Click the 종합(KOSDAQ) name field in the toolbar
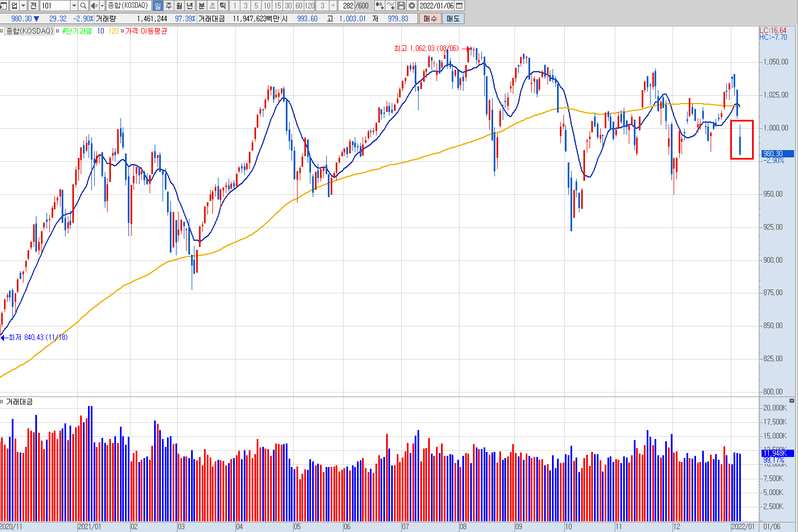The width and height of the screenshot is (798, 532). click(x=128, y=6)
